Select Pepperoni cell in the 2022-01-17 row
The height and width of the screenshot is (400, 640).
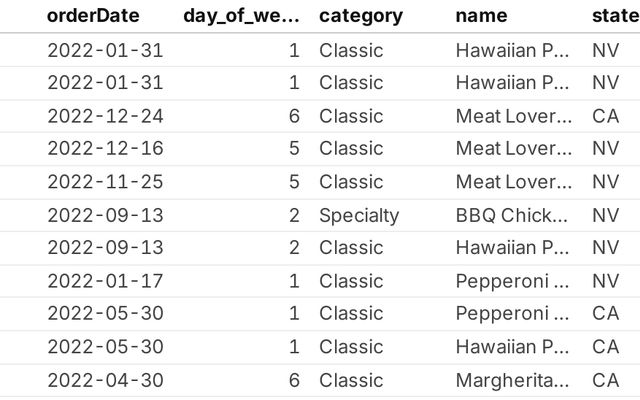point(512,281)
